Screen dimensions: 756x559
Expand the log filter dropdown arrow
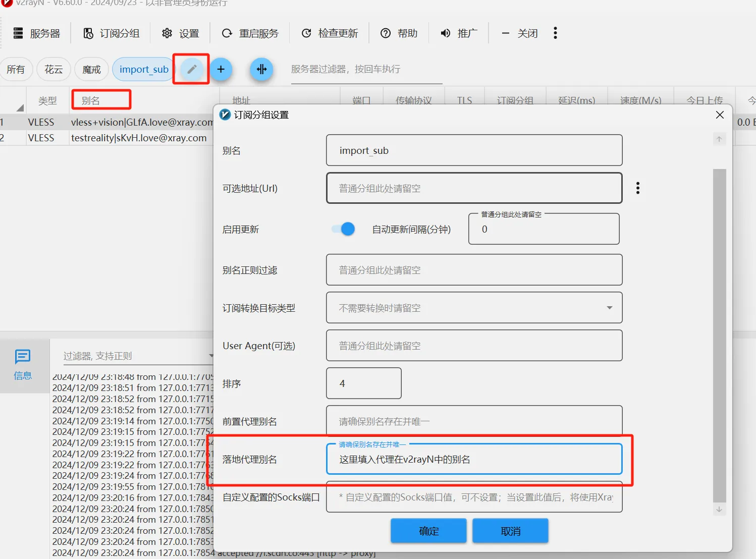[211, 356]
